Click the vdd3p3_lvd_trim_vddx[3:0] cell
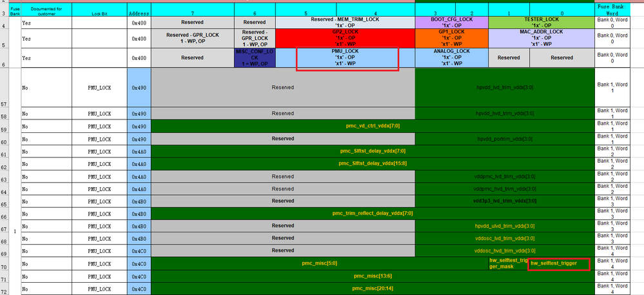644x295 pixels. coord(505,201)
